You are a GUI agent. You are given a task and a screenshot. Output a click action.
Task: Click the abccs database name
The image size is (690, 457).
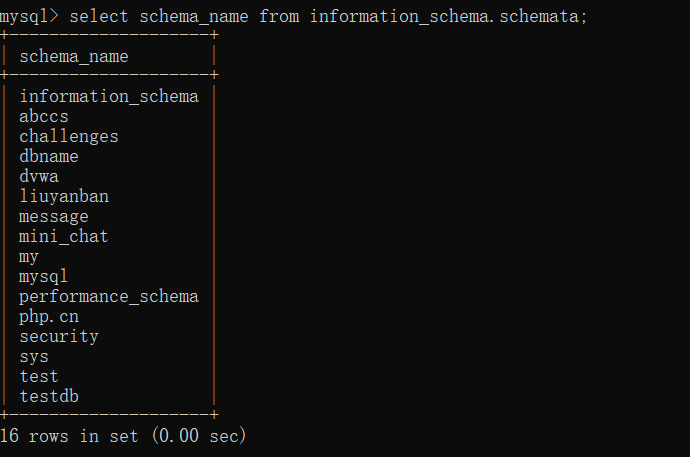44,117
